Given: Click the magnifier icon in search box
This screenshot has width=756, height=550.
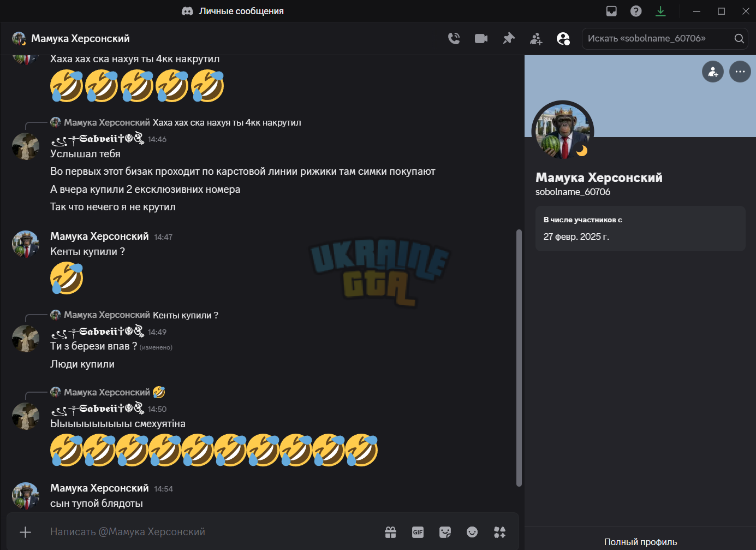Looking at the screenshot, I should (739, 38).
